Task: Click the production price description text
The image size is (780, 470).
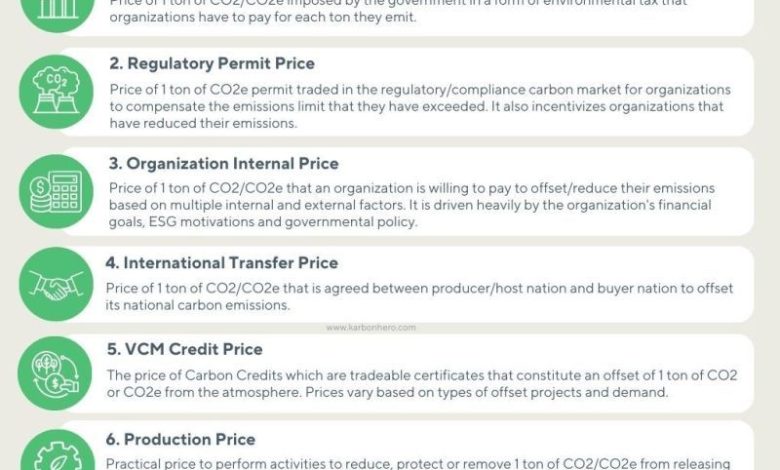Action: (420, 463)
